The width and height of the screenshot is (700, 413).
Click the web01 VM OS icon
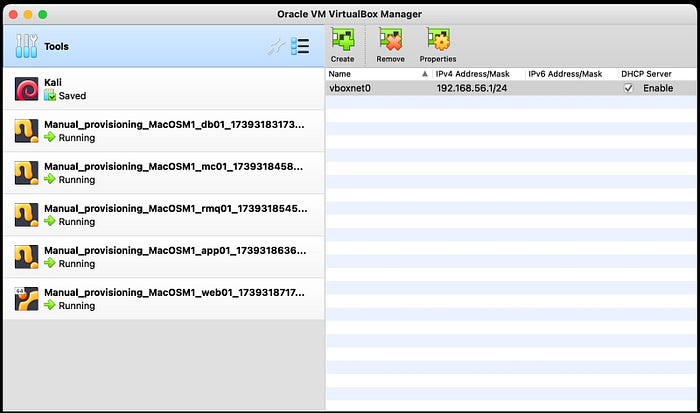[26, 299]
